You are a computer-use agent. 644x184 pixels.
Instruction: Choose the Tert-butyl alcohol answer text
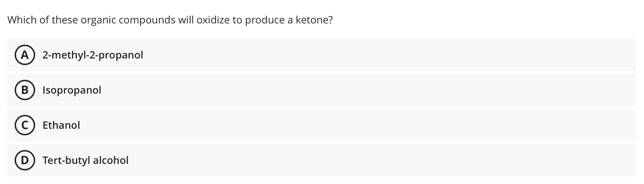(x=85, y=160)
